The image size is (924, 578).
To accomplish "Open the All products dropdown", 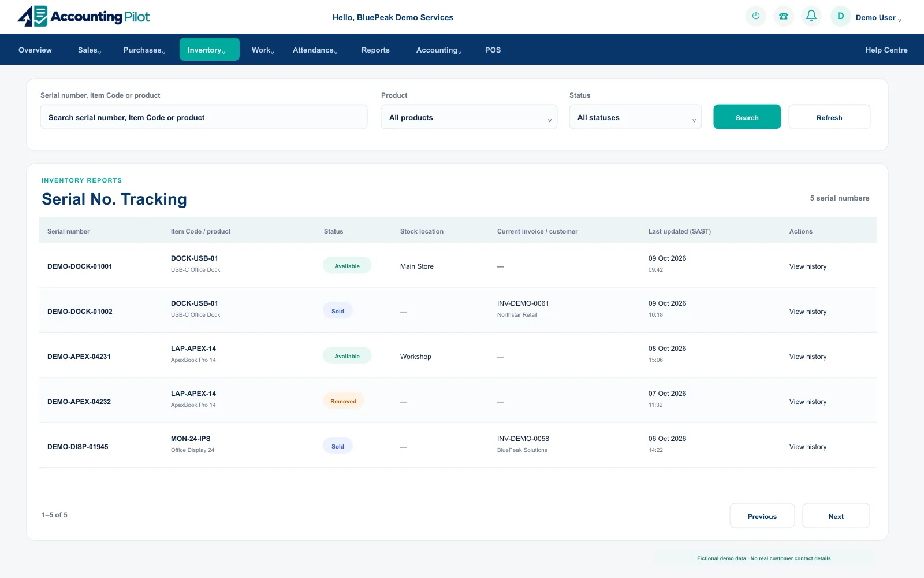I will (x=469, y=117).
